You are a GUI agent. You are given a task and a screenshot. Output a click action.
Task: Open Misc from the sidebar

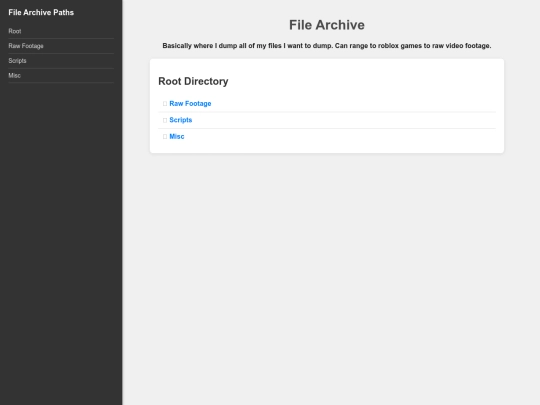pos(14,75)
